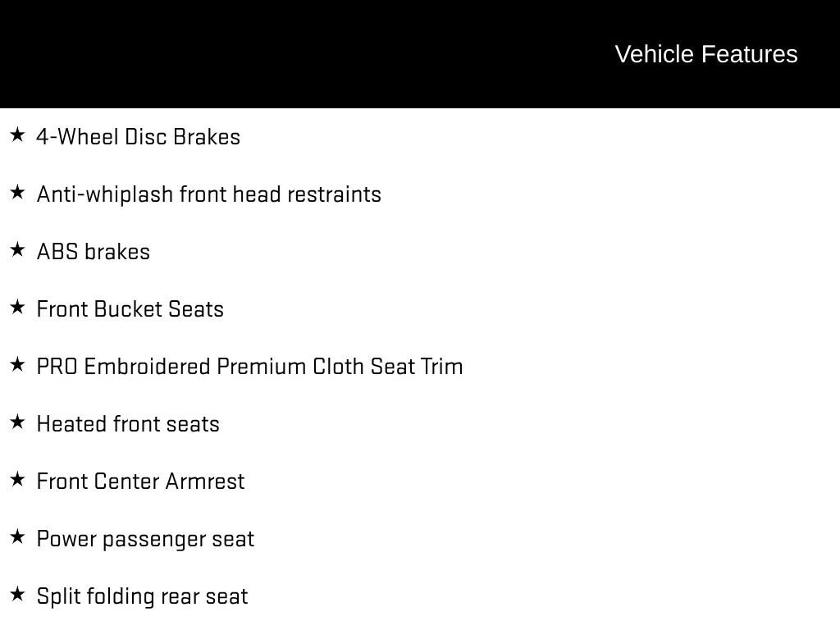This screenshot has width=840, height=630.
Task: Click the black header banner area
Action: pos(420,53)
